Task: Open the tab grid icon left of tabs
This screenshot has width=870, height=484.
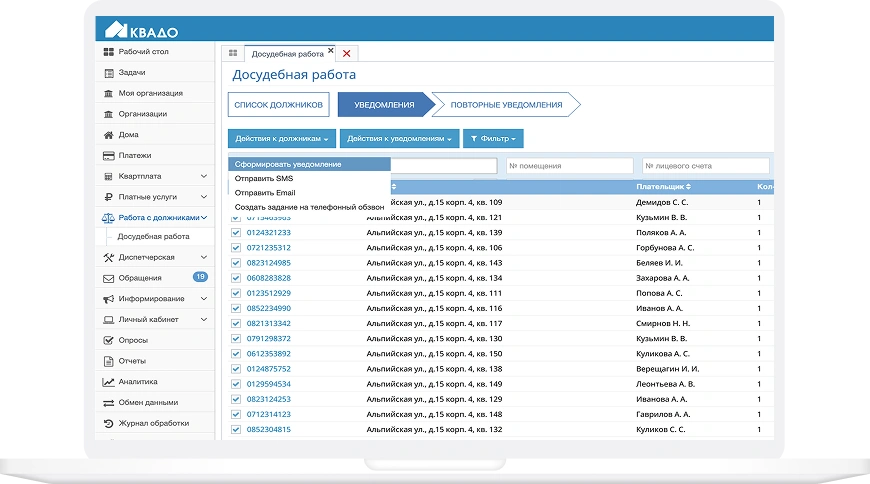Action: (233, 53)
